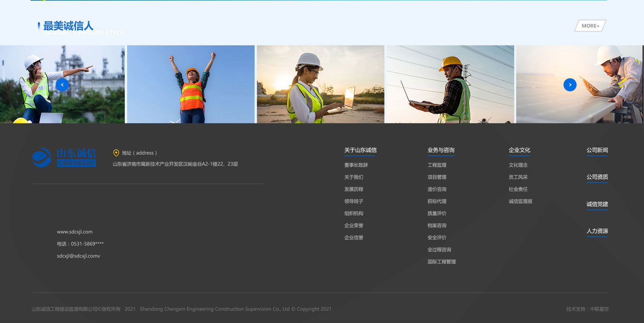The width and height of the screenshot is (644, 323).
Task: Open the 董事长致辞 link
Action: [x=356, y=165]
